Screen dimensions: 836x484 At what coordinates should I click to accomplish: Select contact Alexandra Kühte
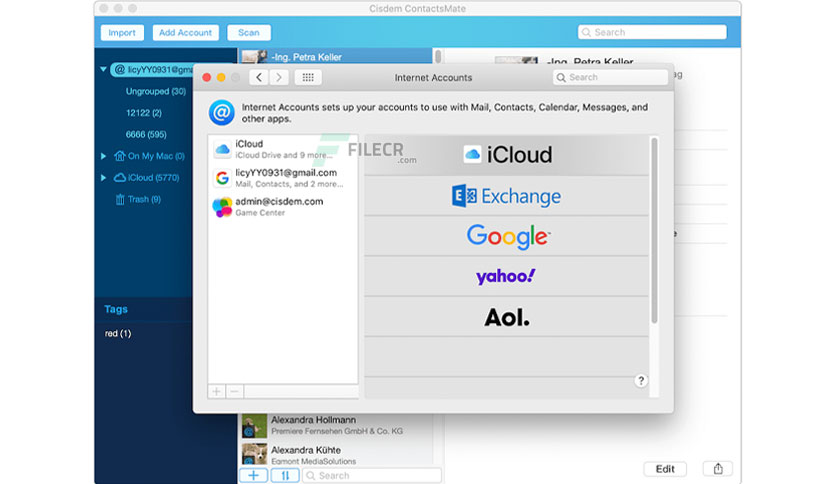(335, 455)
